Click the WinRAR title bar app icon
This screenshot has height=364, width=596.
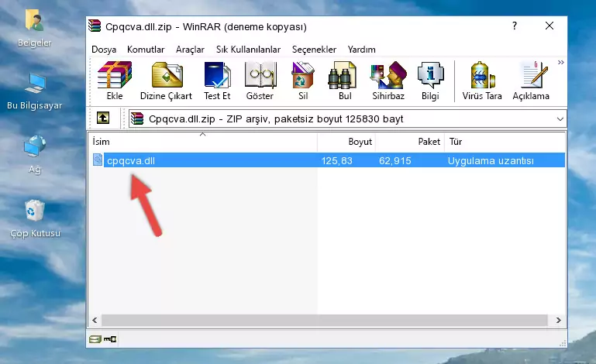pyautogui.click(x=95, y=26)
